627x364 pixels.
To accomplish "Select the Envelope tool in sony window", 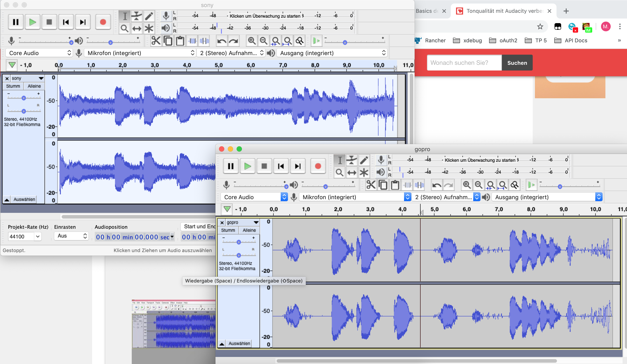I will tap(137, 16).
